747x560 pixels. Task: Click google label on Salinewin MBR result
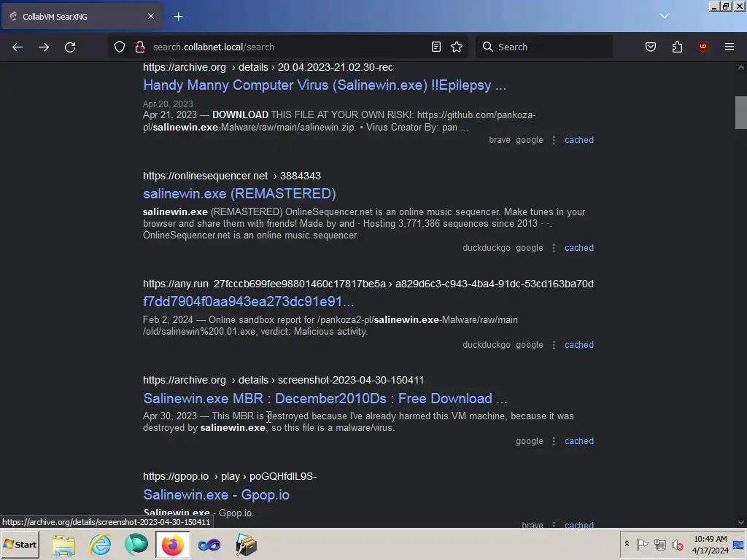[x=530, y=441]
